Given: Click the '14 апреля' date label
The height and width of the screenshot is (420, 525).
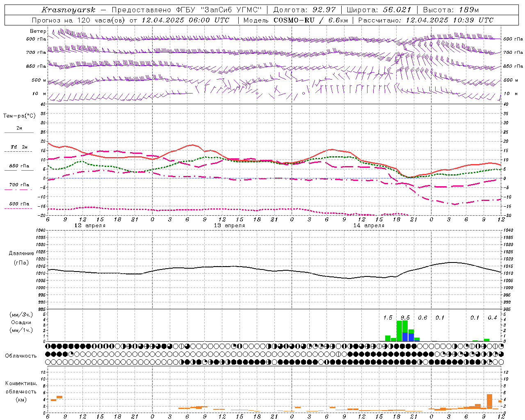Looking at the screenshot, I should [369, 226].
